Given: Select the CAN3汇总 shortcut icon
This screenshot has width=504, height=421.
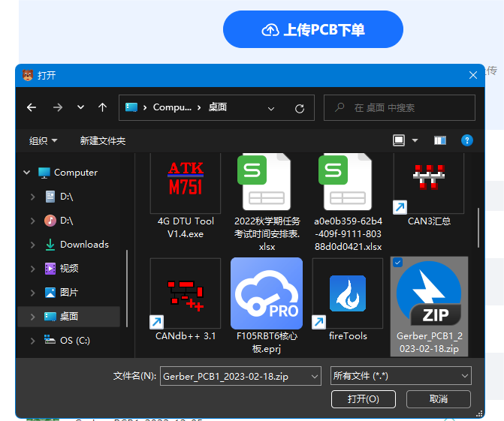Looking at the screenshot, I should tap(429, 183).
